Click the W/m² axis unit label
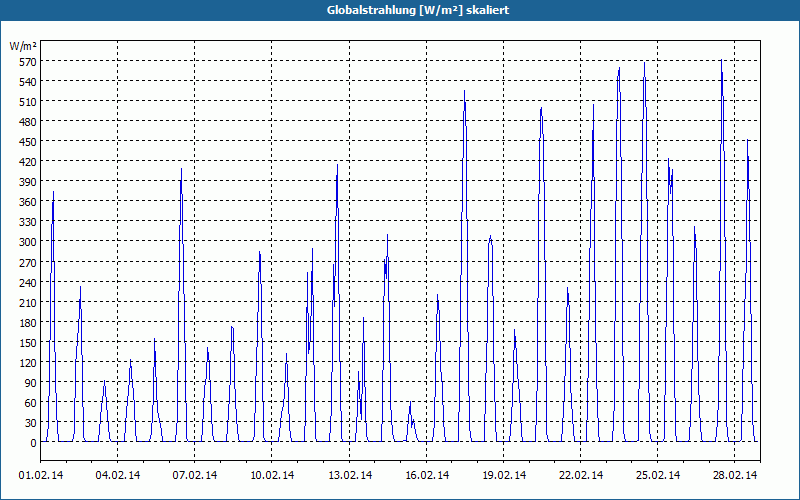 [x=23, y=46]
